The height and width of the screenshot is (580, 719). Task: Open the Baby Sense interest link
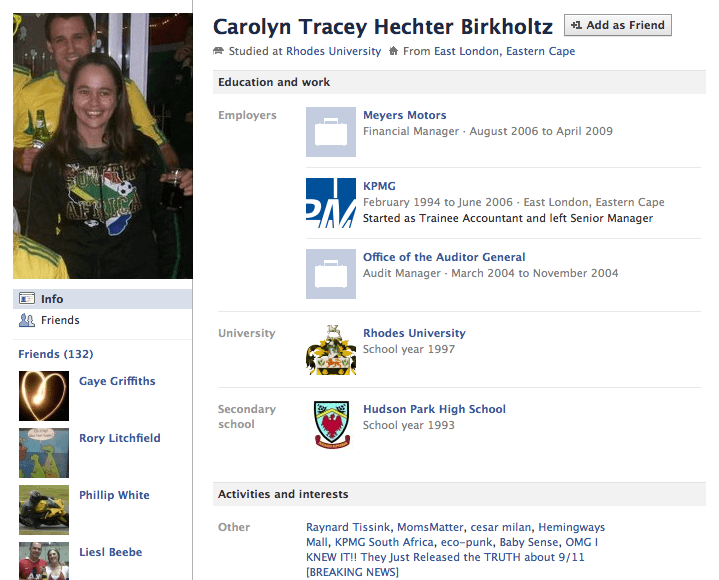click(529, 542)
